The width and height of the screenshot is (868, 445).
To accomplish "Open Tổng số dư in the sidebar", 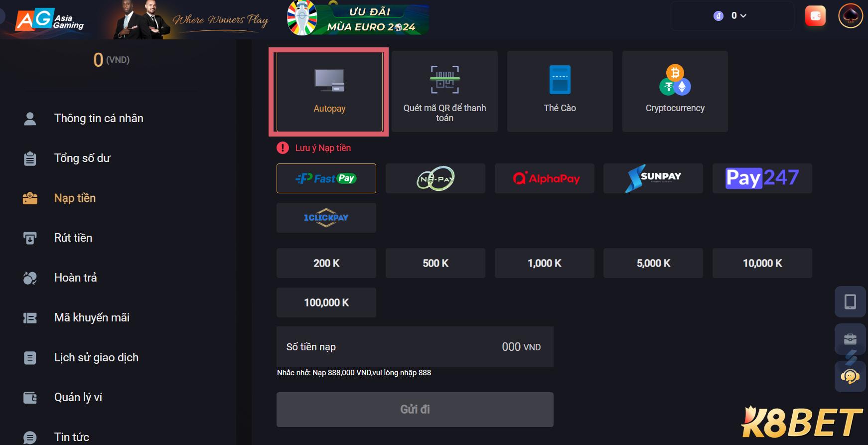I will (82, 158).
